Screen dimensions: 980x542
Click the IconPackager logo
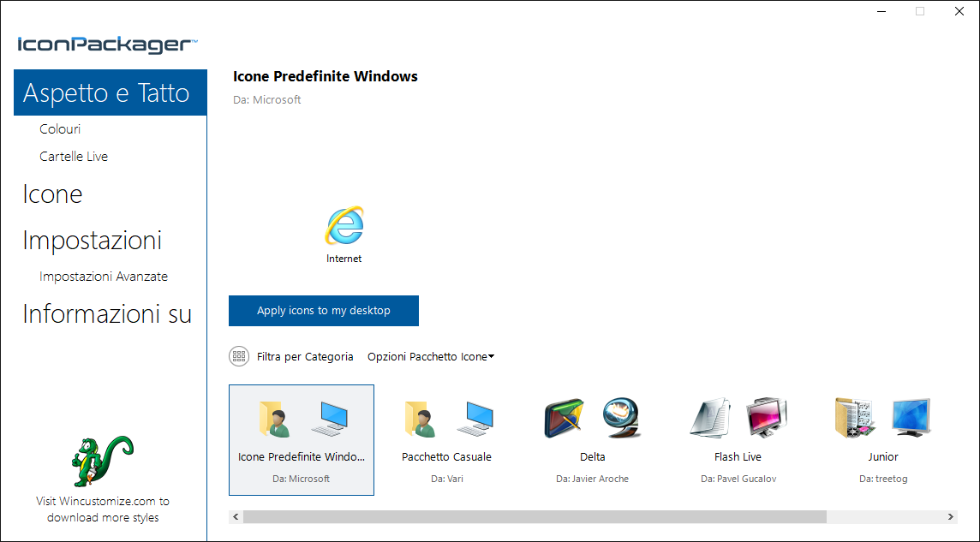pos(107,45)
